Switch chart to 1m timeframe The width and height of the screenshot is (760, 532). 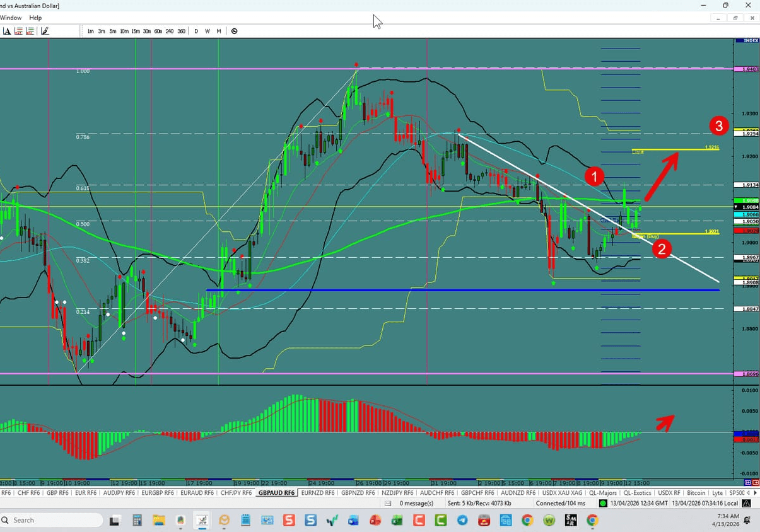[x=91, y=31]
